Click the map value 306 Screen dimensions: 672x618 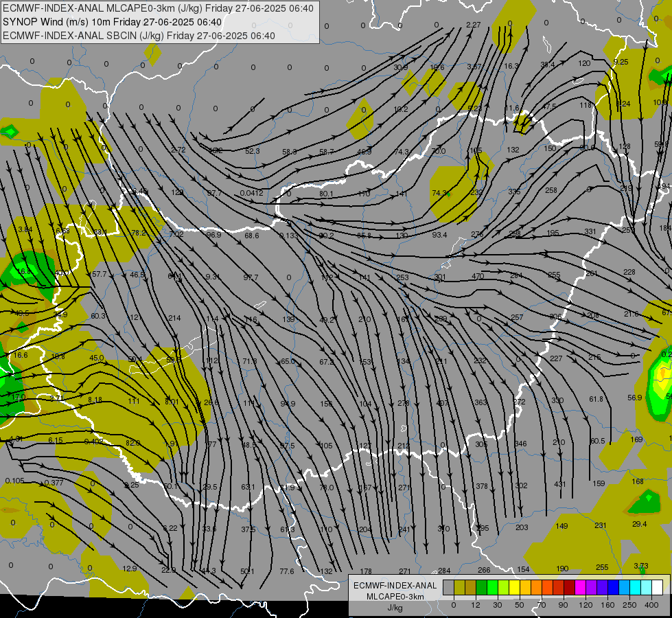coord(555,317)
